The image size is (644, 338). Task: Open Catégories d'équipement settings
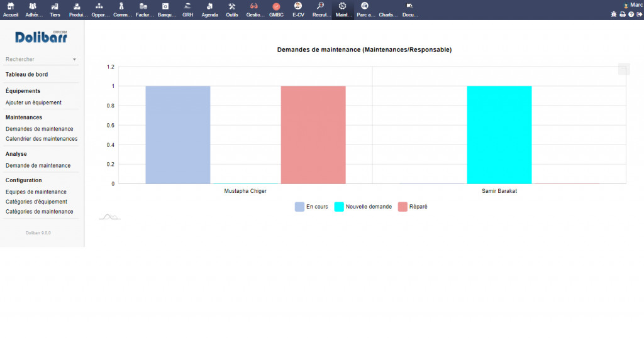click(36, 202)
